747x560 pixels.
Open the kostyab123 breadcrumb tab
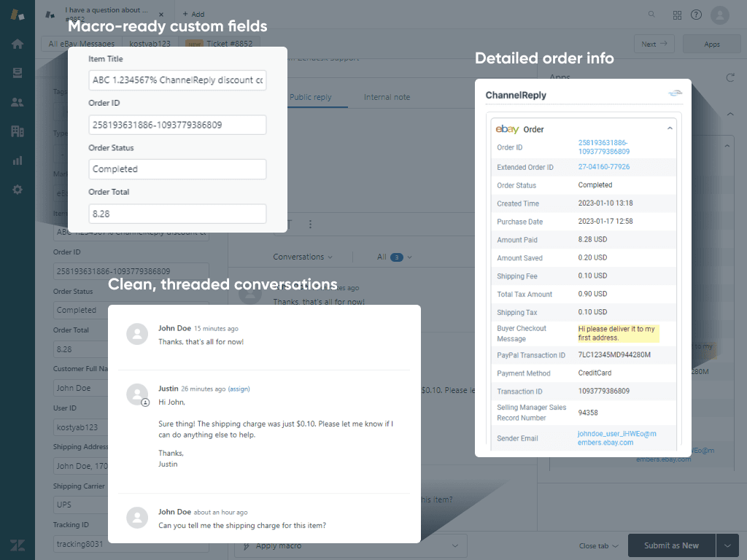tap(150, 44)
